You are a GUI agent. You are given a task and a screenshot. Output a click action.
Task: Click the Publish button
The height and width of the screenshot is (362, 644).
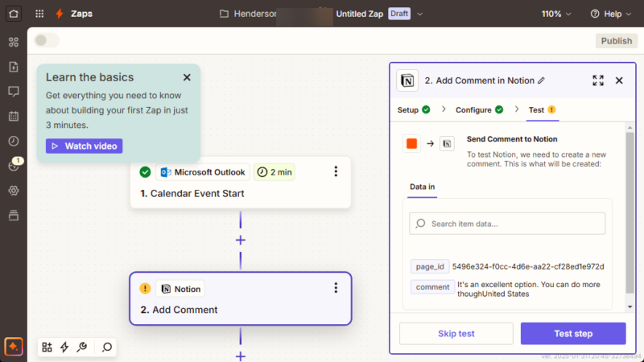[x=617, y=41]
